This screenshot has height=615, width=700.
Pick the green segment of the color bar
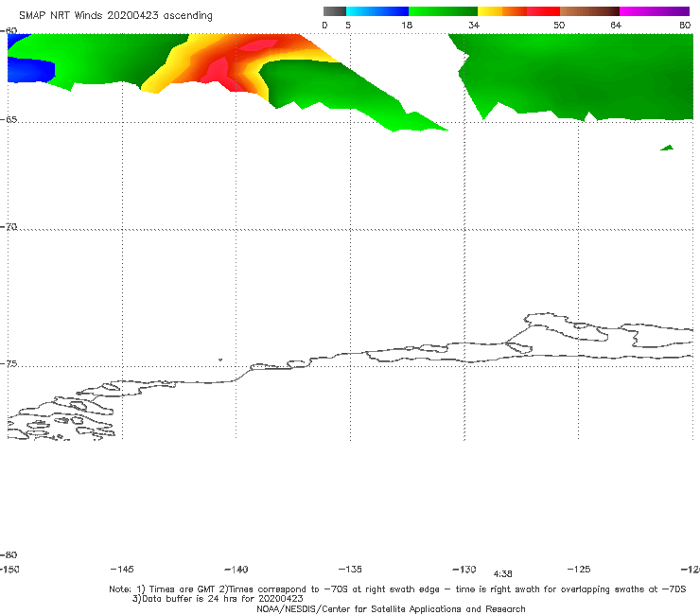point(443,11)
